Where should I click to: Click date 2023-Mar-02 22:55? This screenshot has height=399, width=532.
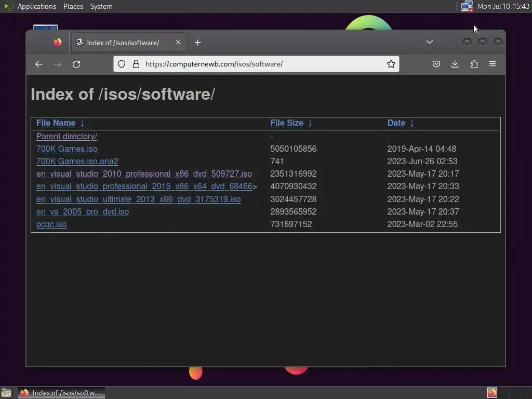[x=422, y=224]
